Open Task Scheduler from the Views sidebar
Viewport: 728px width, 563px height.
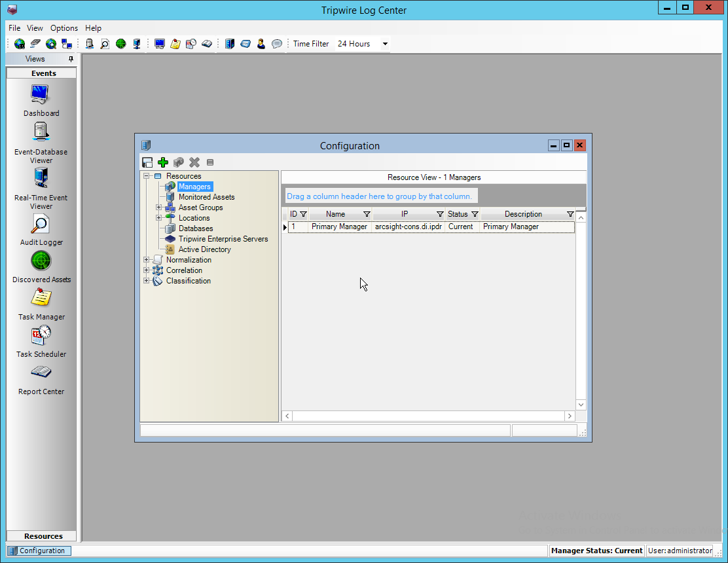coord(41,342)
